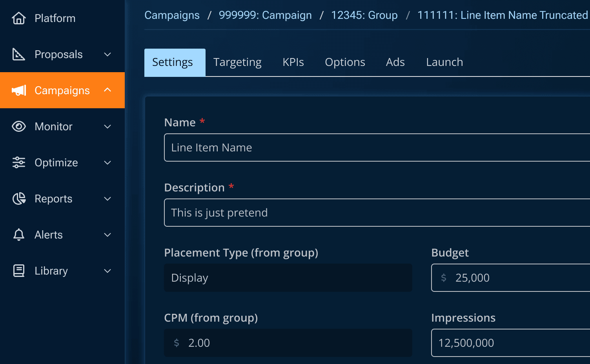Open the 999999: Campaign breadcrumb link

click(265, 15)
